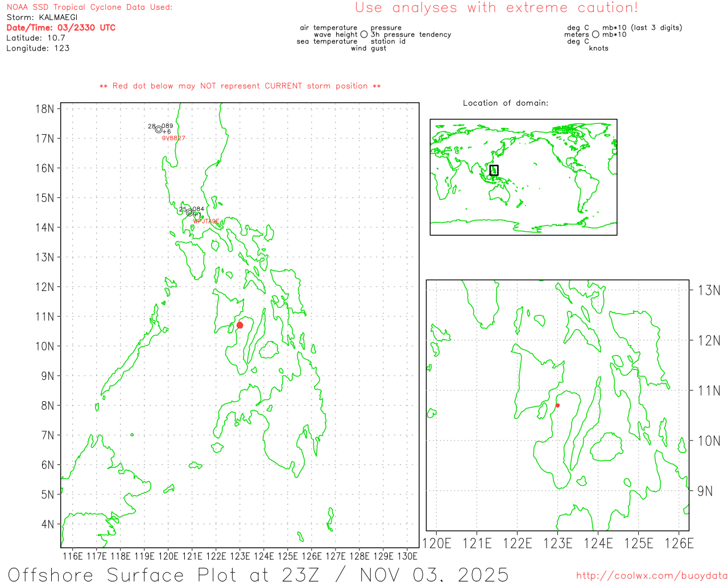Screen dimensions: 728x582
Task: Click the units legend circle beside meters
Action: 595,35
